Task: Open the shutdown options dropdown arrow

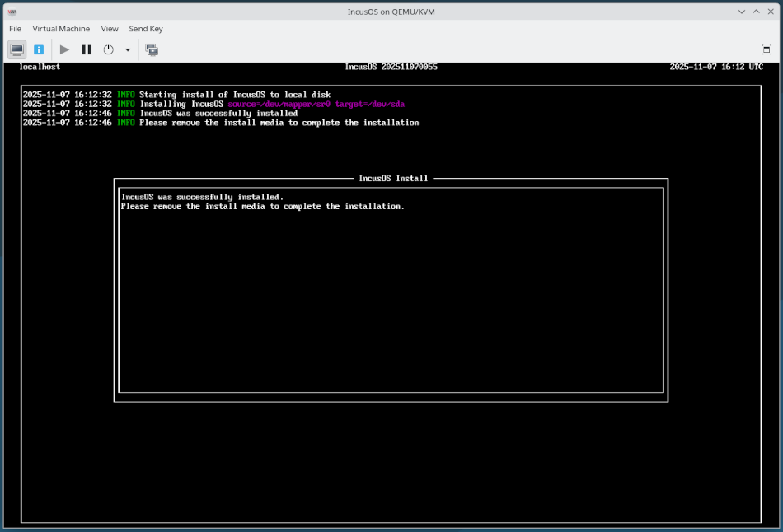Action: (127, 49)
